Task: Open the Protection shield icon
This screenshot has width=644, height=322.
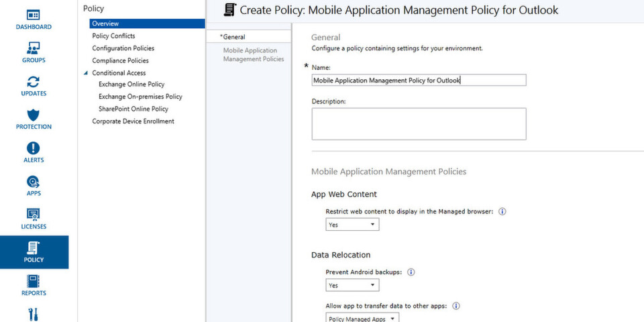Action: pos(34,115)
